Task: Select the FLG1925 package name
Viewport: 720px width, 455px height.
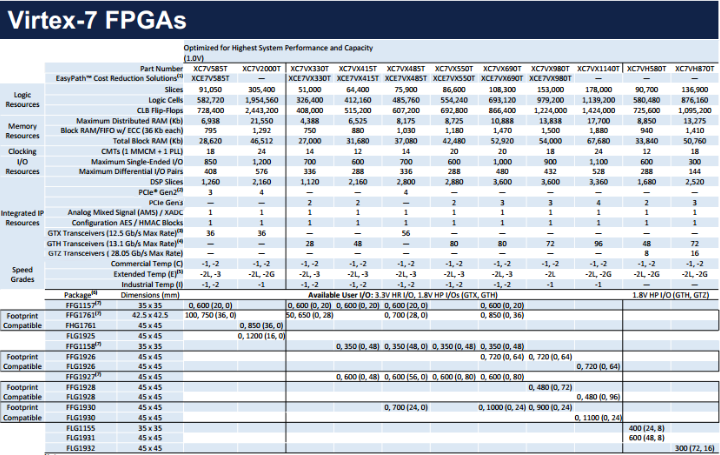Action: pyautogui.click(x=81, y=336)
